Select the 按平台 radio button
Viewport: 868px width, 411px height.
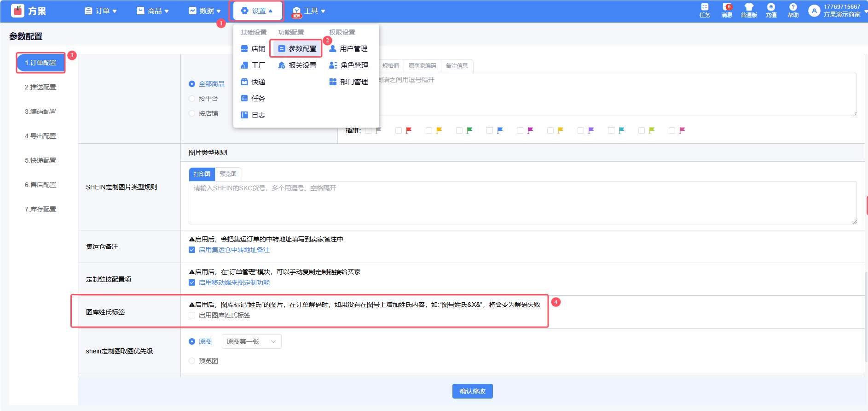coord(192,99)
